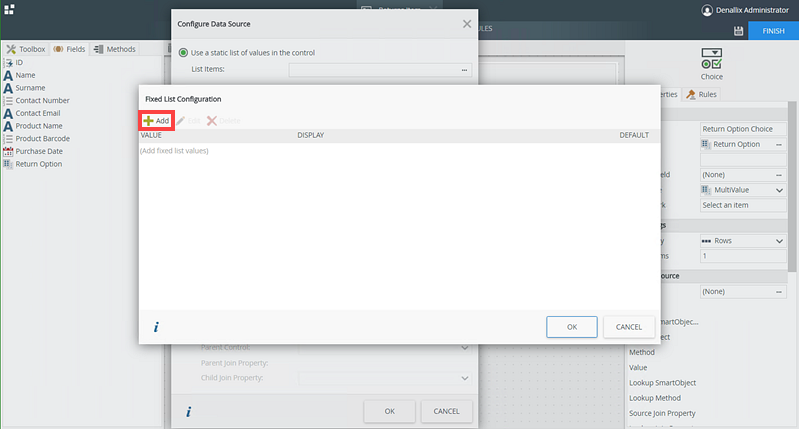800x429 pixels.
Task: Open Return Option field ellipsis
Action: 779,144
